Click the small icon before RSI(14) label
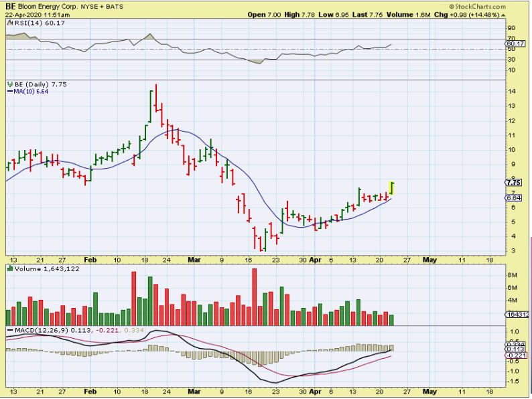The height and width of the screenshot is (399, 532). (10, 23)
